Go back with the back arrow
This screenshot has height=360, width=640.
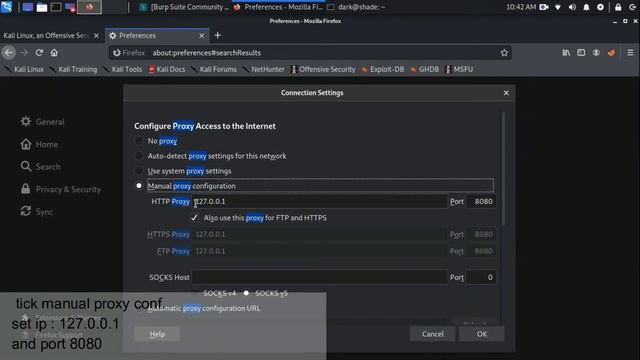pyautogui.click(x=9, y=53)
